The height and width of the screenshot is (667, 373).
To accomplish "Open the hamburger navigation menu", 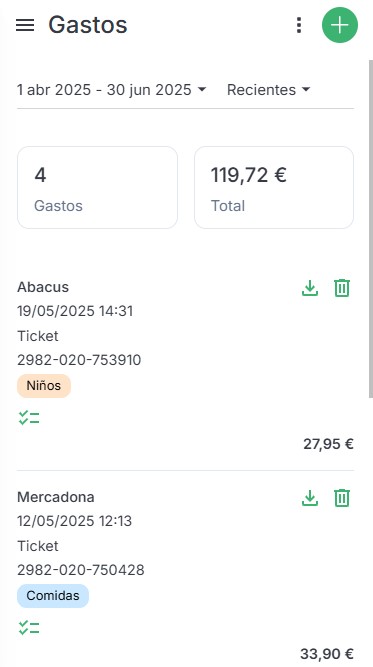I will pyautogui.click(x=25, y=25).
